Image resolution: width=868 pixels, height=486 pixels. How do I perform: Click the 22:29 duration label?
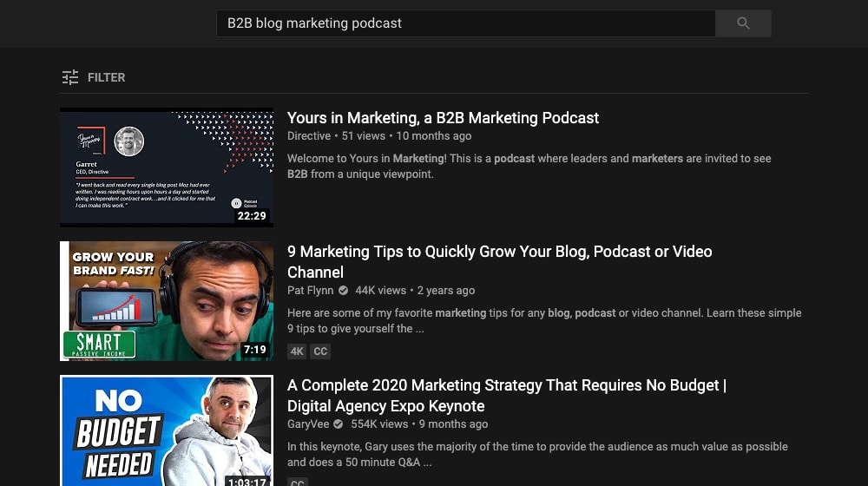point(252,216)
